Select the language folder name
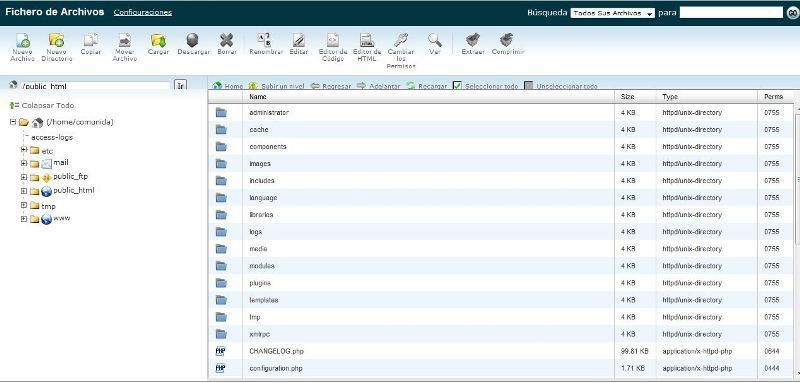Screen dimensions: 800x383 coord(263,197)
